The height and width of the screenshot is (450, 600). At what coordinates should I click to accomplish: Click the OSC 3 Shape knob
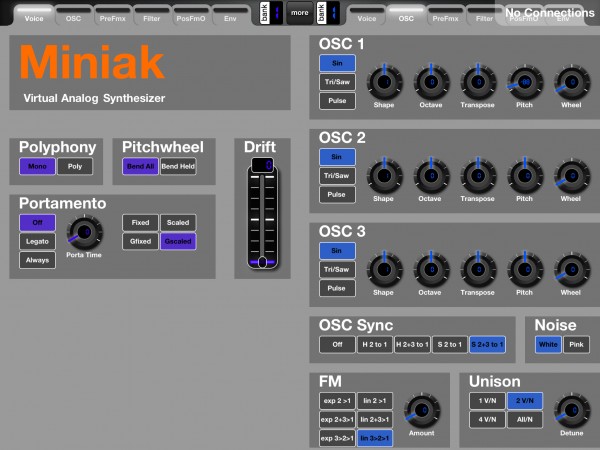pos(385,270)
